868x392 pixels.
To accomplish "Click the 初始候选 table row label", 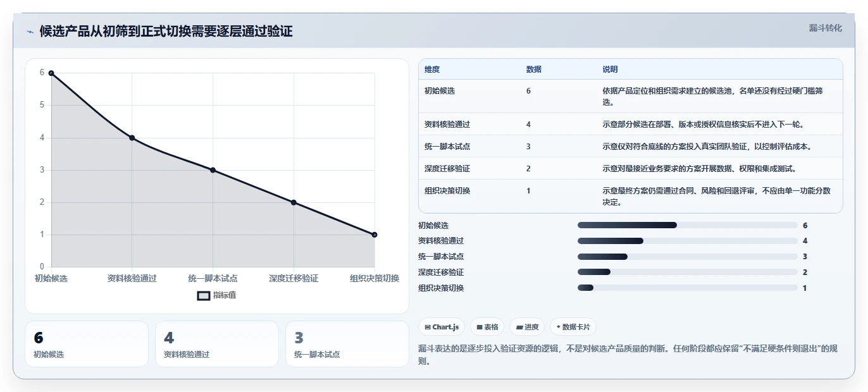I will [440, 91].
